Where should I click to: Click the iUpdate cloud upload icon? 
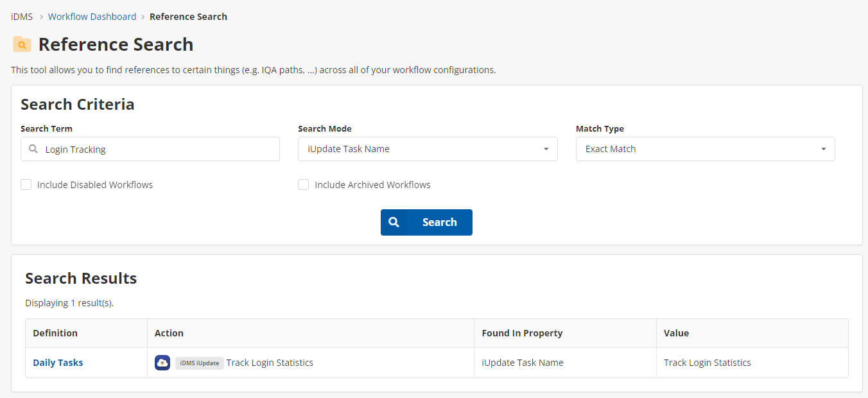(162, 363)
